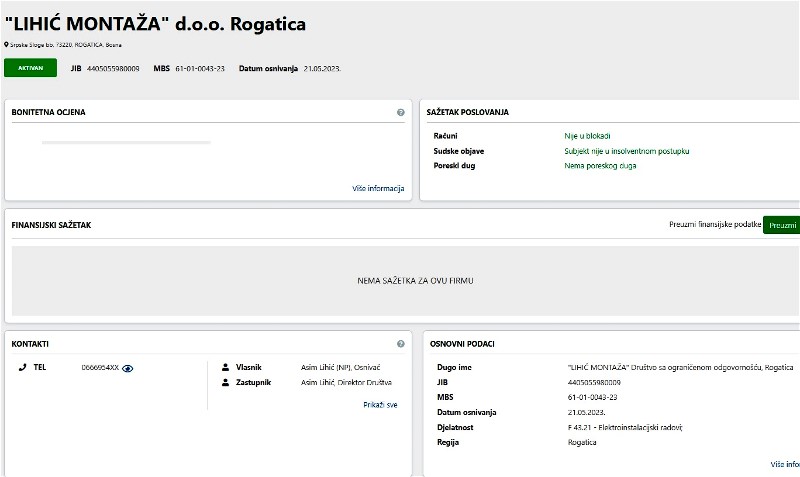Image resolution: width=800 pixels, height=477 pixels.
Task: Click the masked phone number 0666954XX
Action: [100, 368]
